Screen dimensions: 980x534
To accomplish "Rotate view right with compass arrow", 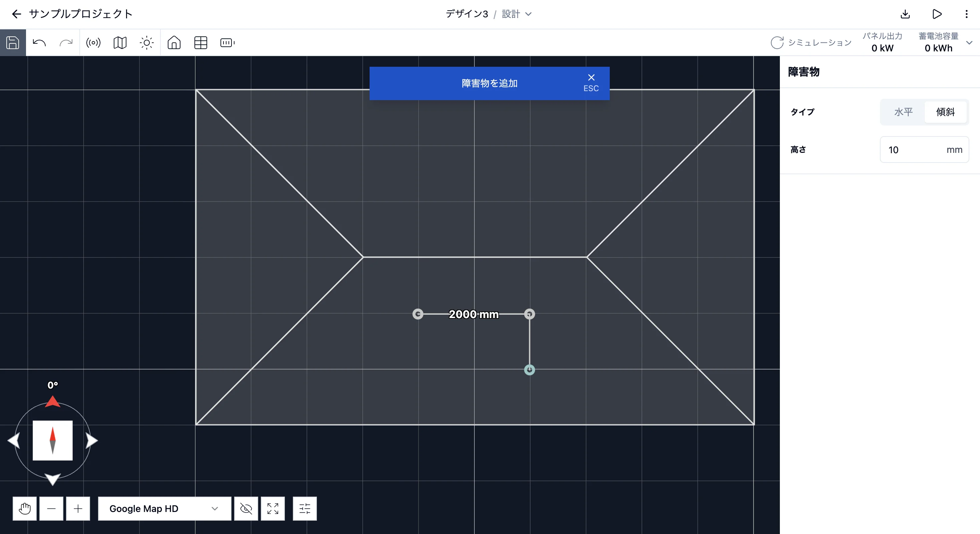I will point(92,440).
